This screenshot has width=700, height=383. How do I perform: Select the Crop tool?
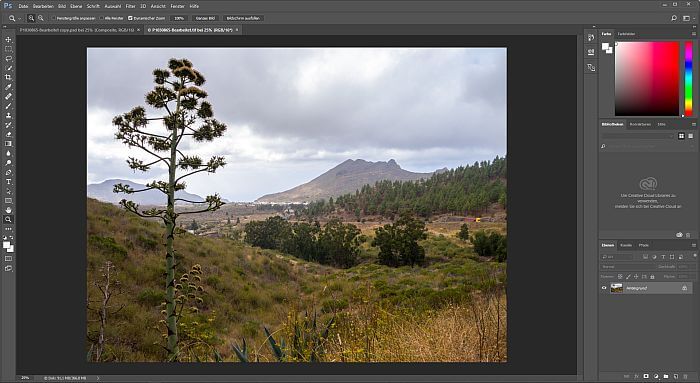tap(8, 77)
